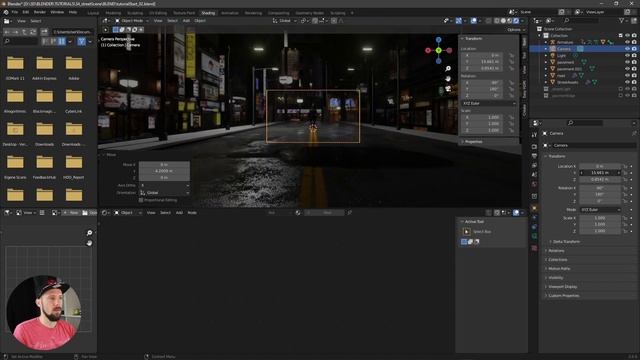Select wireframe viewport shading mode

point(497,20)
